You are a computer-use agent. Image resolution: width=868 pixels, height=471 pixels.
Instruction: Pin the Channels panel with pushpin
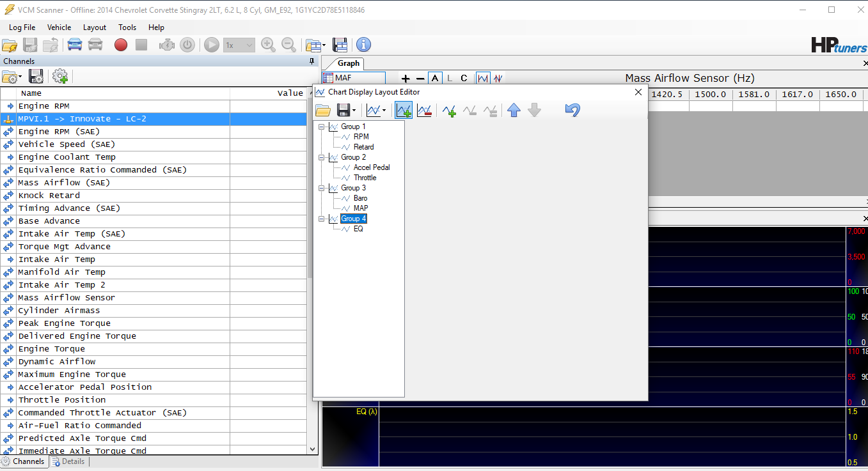click(x=312, y=61)
